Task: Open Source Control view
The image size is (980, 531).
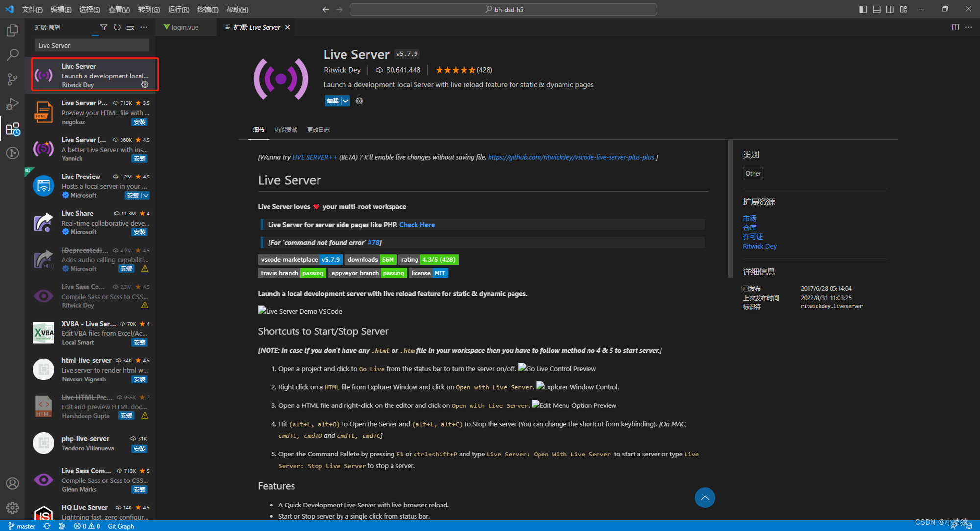Action: coord(12,79)
